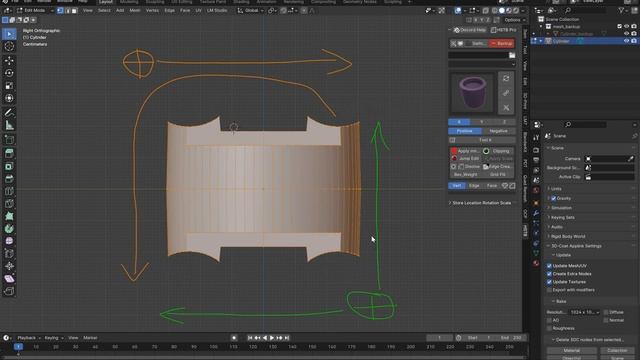Choose the Scale tool

pos(9,86)
